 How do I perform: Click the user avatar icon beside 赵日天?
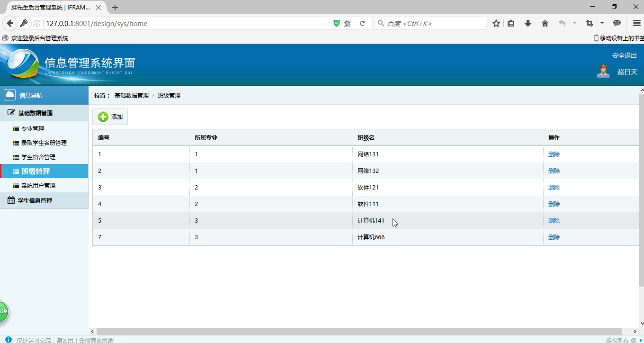click(603, 72)
